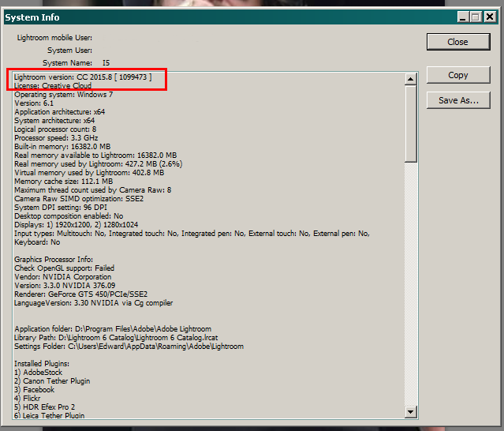Click "Desktop composition enabled: No" line
This screenshot has height=431, width=504.
pyautogui.click(x=69, y=216)
